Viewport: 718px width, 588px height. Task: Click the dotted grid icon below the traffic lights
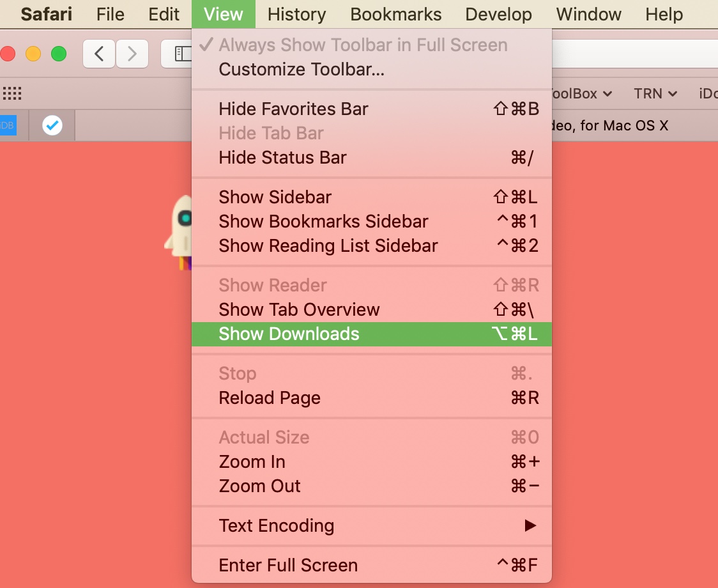(x=11, y=93)
